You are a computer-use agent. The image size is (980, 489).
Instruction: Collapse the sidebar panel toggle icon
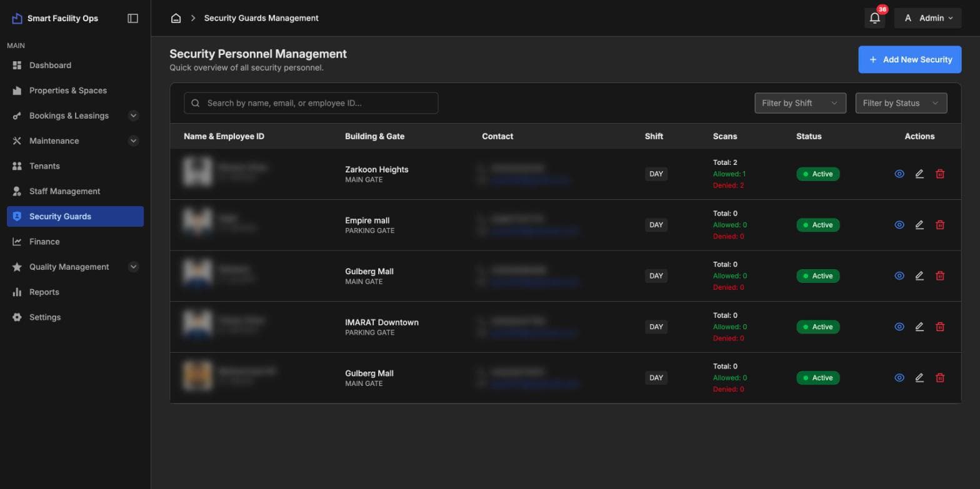point(132,18)
